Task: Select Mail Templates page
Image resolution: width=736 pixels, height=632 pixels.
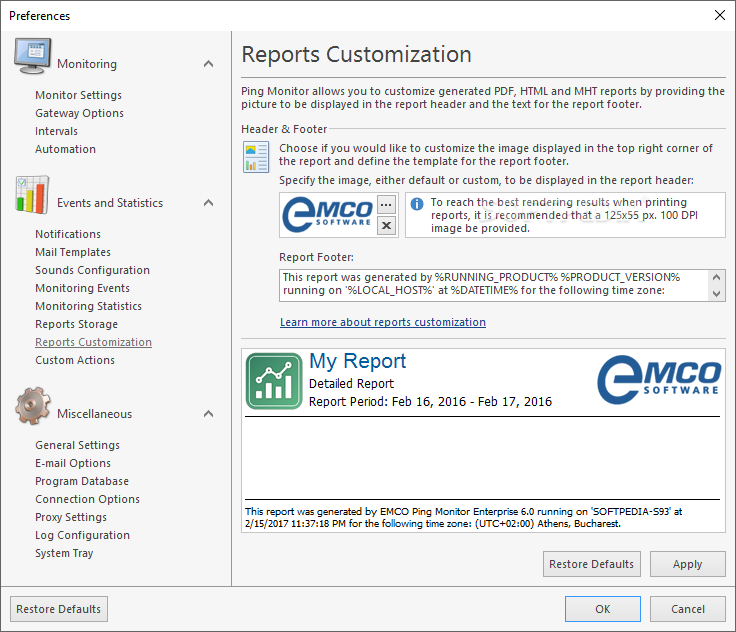Action: (73, 252)
